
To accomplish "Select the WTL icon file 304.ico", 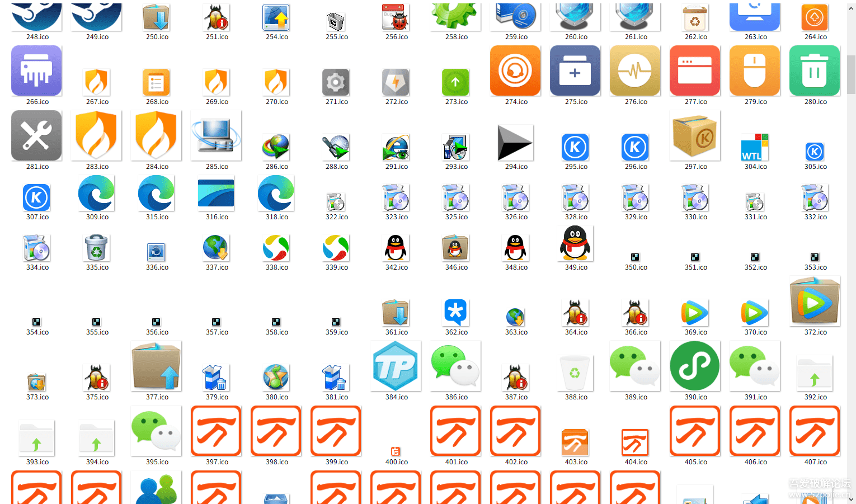I will tap(755, 147).
